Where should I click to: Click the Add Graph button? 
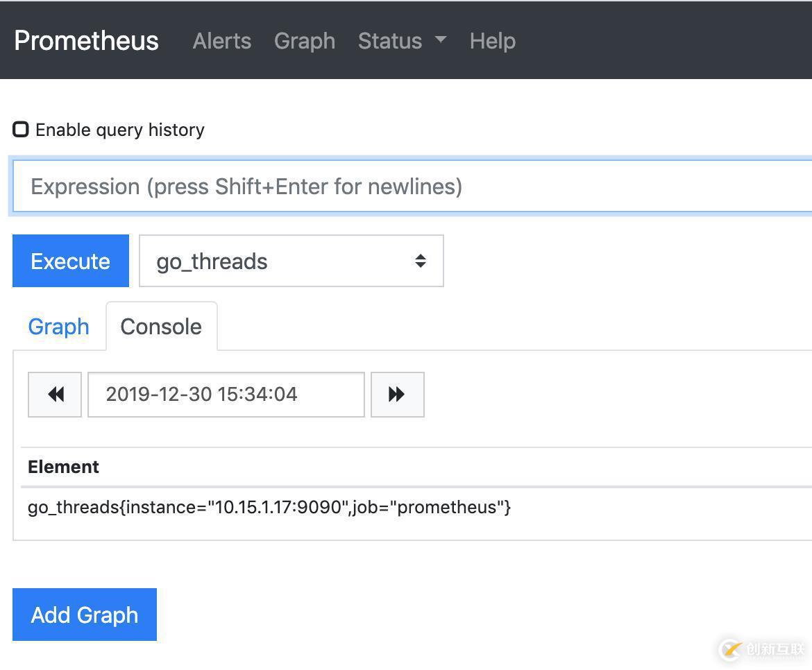pyautogui.click(x=85, y=615)
